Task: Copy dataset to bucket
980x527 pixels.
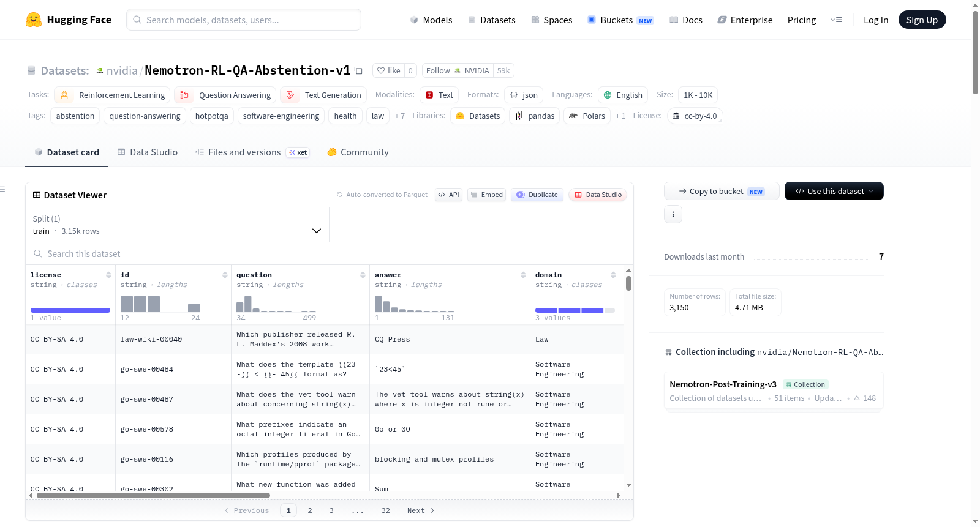Action: click(x=722, y=191)
